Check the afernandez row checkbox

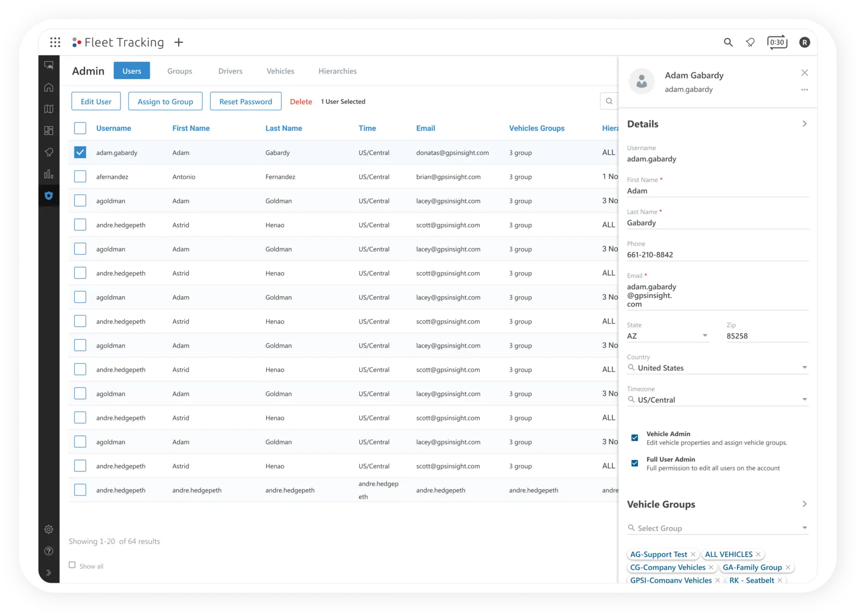[80, 176]
